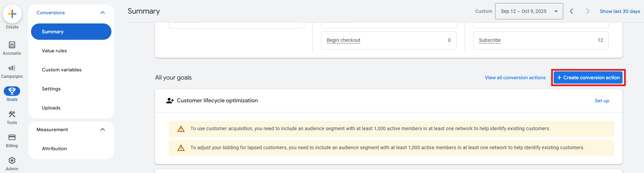The width and height of the screenshot is (644, 173).
Task: Click the customer lifecycle person icon
Action: point(170,101)
